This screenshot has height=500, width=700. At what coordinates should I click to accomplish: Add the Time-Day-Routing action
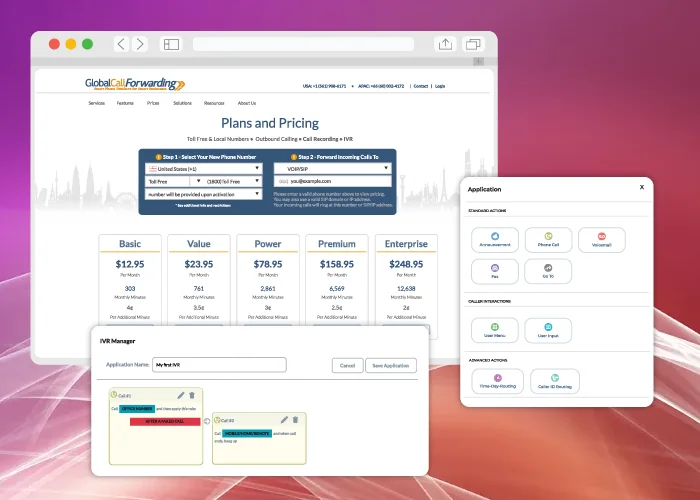pos(497,381)
